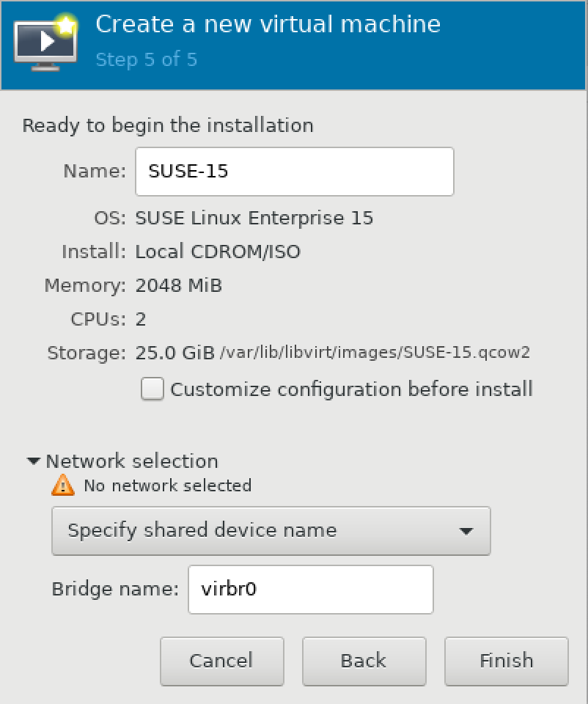This screenshot has height=704, width=588.
Task: Open the Specify shared device name dropdown
Action: click(x=271, y=531)
